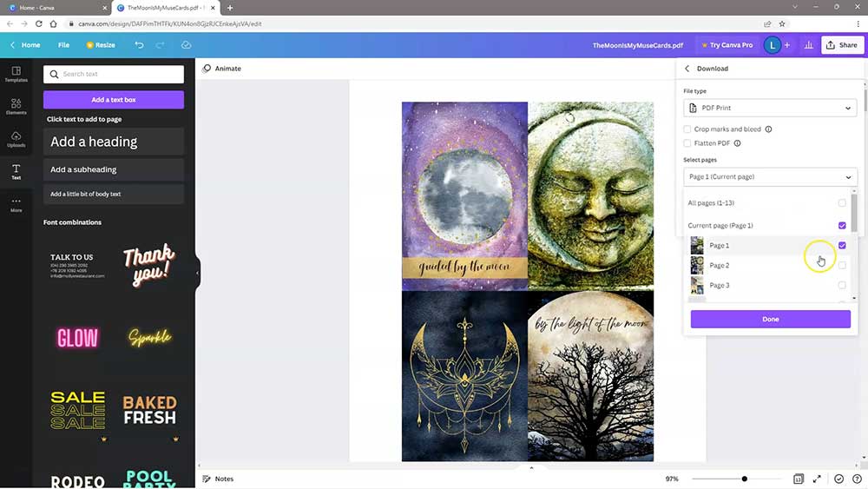Click the plus add-collaborator icon
Image resolution: width=868 pixels, height=489 pixels.
[x=787, y=45]
